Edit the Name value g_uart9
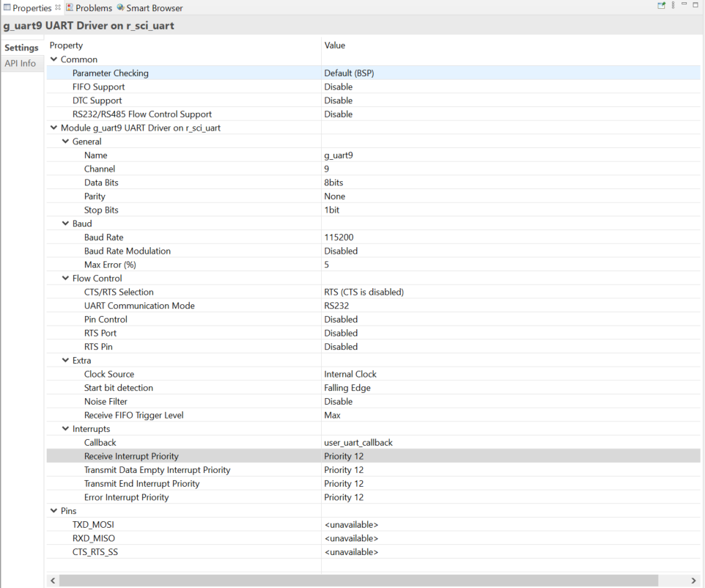This screenshot has width=705, height=588. coord(339,155)
